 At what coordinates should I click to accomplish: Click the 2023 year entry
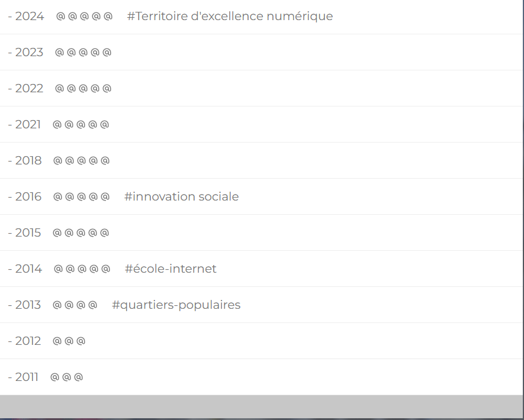29,53
